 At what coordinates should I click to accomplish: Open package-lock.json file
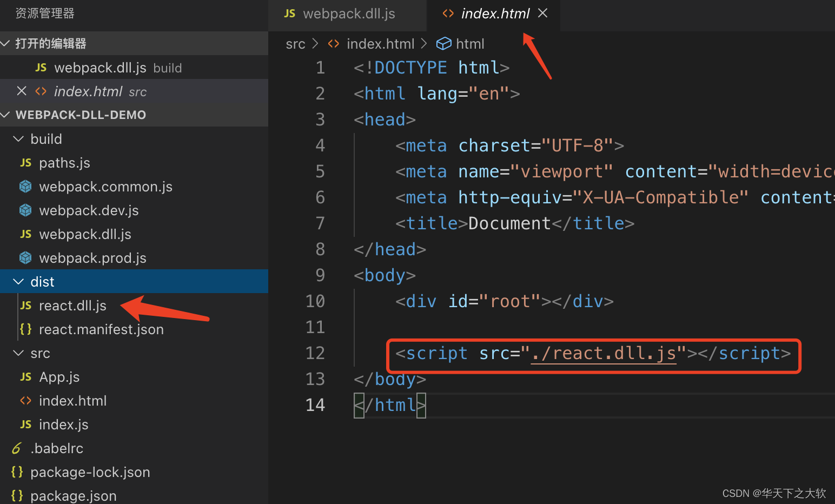point(134,472)
